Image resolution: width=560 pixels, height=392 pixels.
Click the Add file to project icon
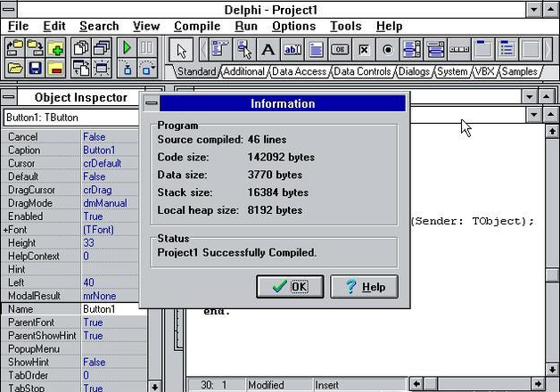(x=56, y=47)
